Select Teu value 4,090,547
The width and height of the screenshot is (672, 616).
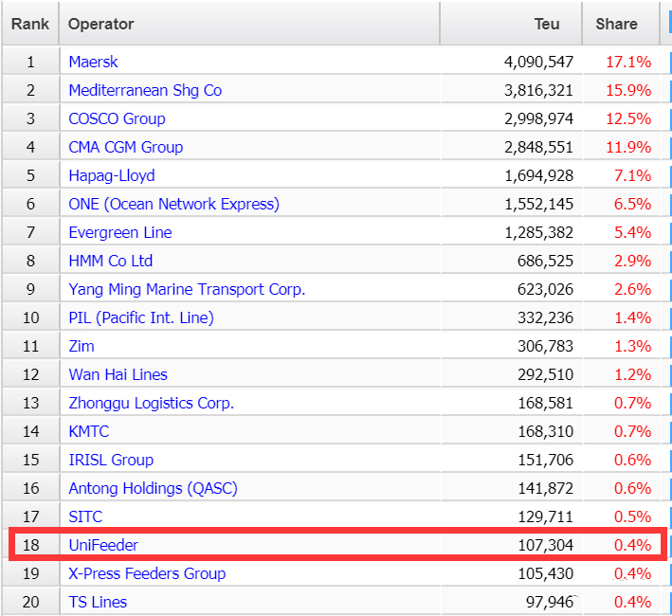click(538, 63)
